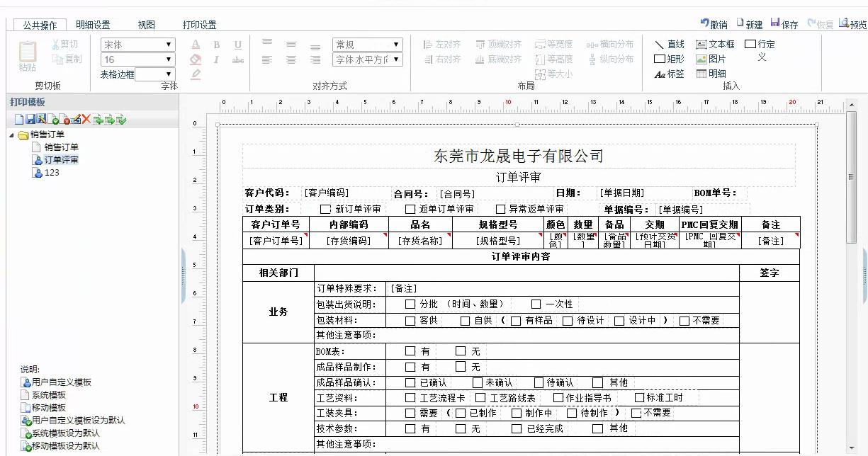This screenshot has width=868, height=456.
Task: Click the 左对齐 layout button
Action: point(442,44)
